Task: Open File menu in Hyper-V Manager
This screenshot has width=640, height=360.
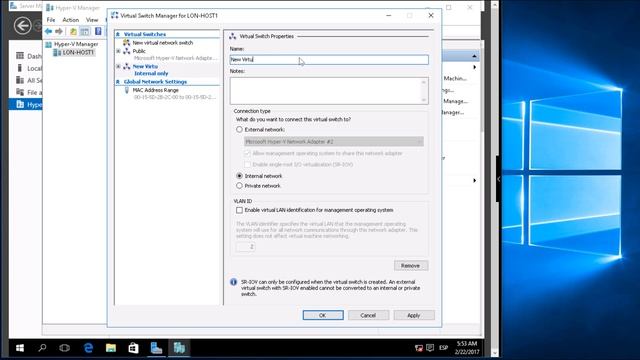Action: (x=51, y=20)
